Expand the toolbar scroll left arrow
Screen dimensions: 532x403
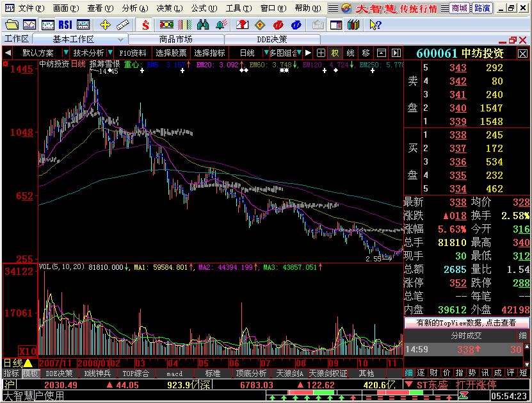click(8, 53)
